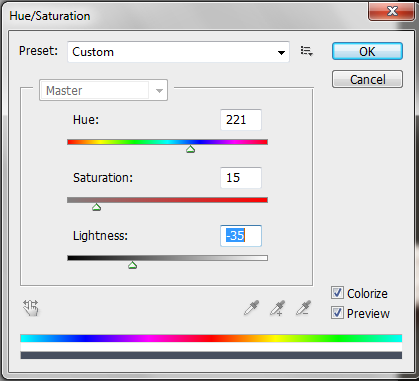This screenshot has width=419, height=381.
Task: Click the black-to-white Lightness gradient track
Action: pos(167,258)
